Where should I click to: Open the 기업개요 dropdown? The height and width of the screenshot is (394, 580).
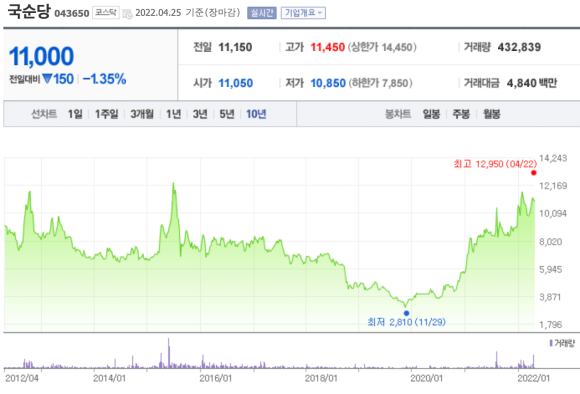[x=303, y=13]
